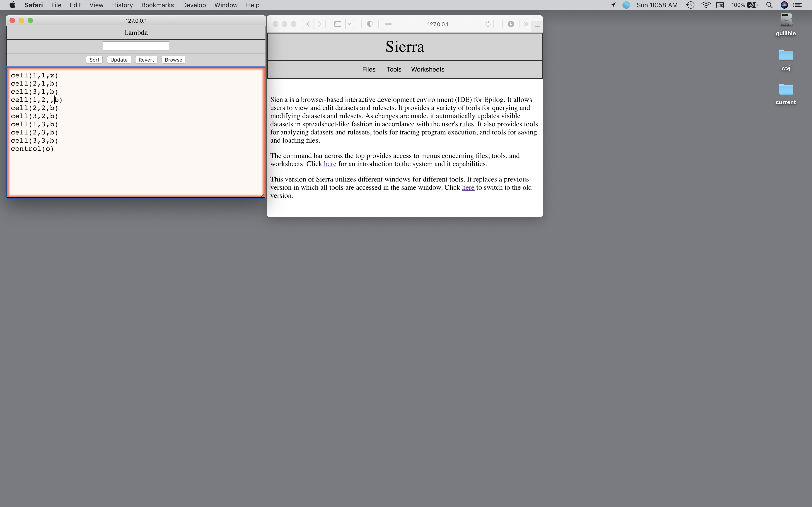The image size is (812, 507).
Task: Open the Bookmarks menu
Action: click(x=157, y=5)
